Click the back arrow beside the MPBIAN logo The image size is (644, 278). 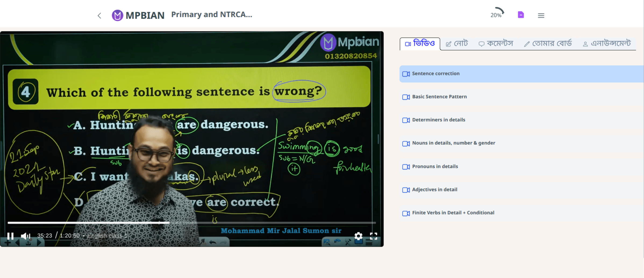pos(99,15)
